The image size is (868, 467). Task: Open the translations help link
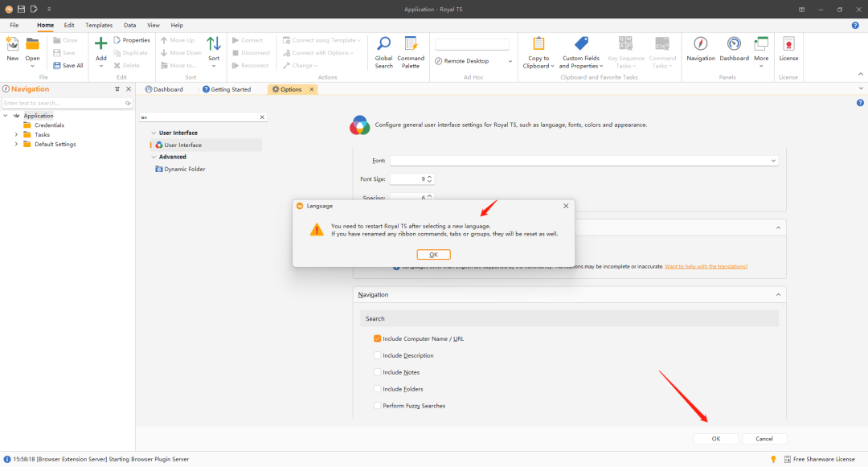[x=706, y=267]
